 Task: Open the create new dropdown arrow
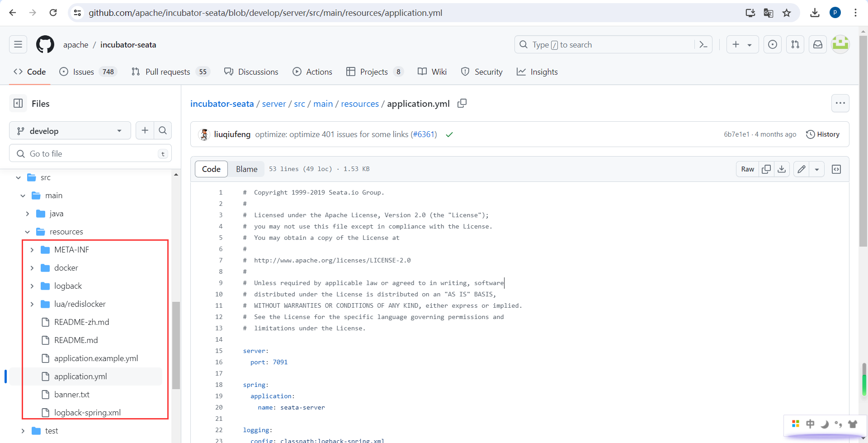750,45
